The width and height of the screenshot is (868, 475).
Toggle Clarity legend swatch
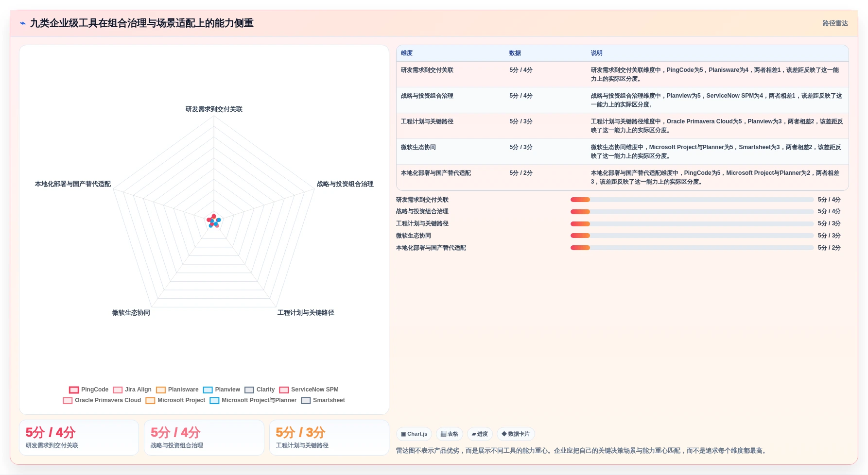click(249, 390)
